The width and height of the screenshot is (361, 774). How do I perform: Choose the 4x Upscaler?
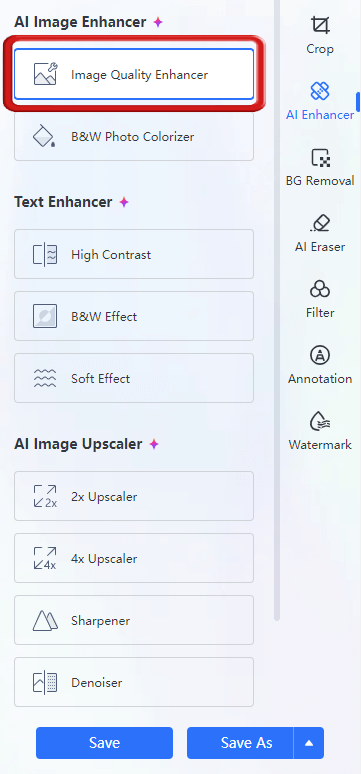pos(134,558)
